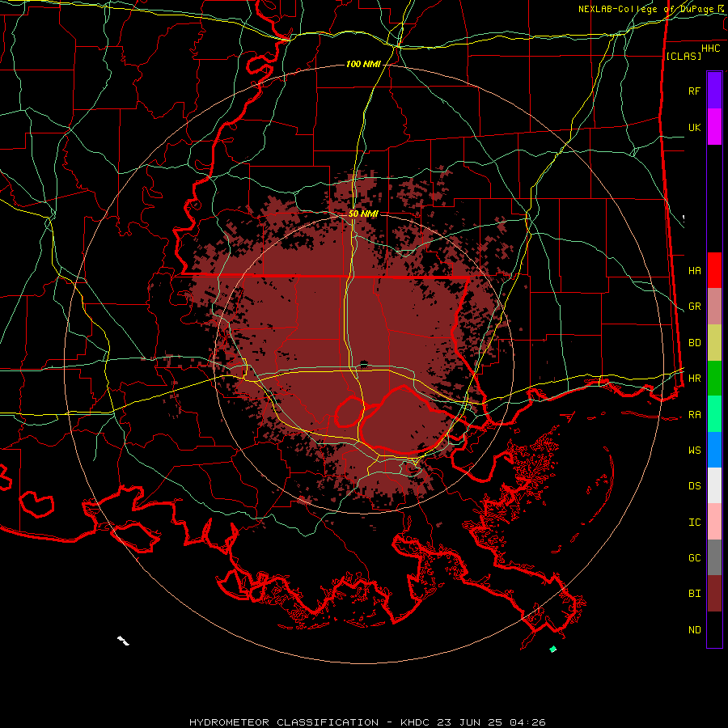Click the small white echo mark near bottom left

[x=123, y=641]
